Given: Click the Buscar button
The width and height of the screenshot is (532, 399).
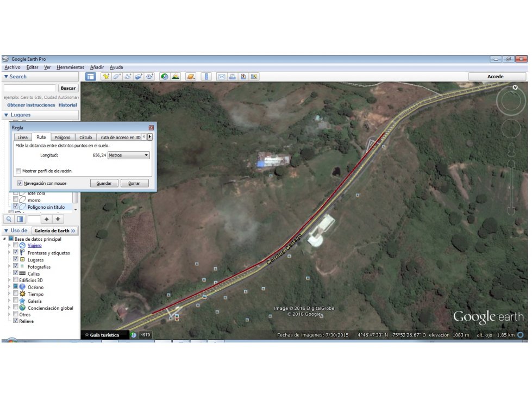Looking at the screenshot, I should tap(68, 88).
